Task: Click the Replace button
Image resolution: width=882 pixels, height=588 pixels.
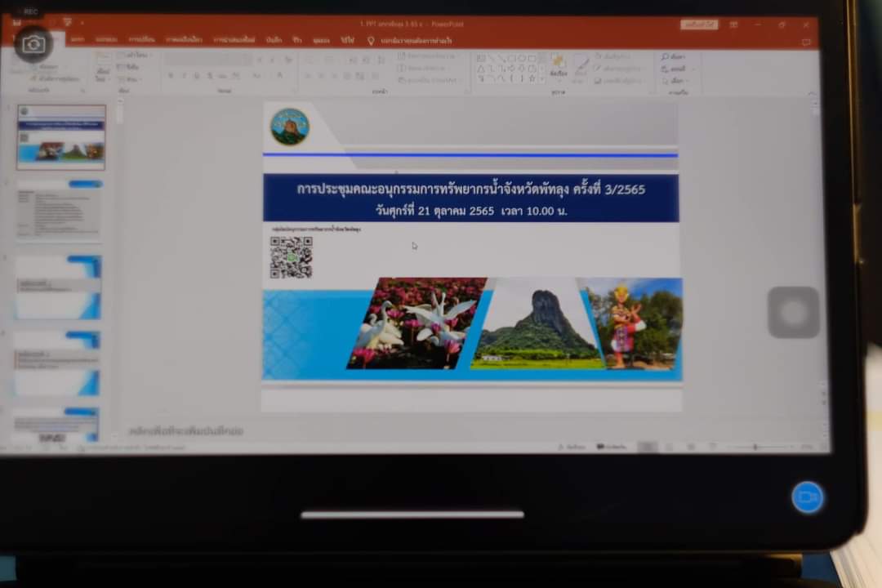Action: tap(677, 69)
